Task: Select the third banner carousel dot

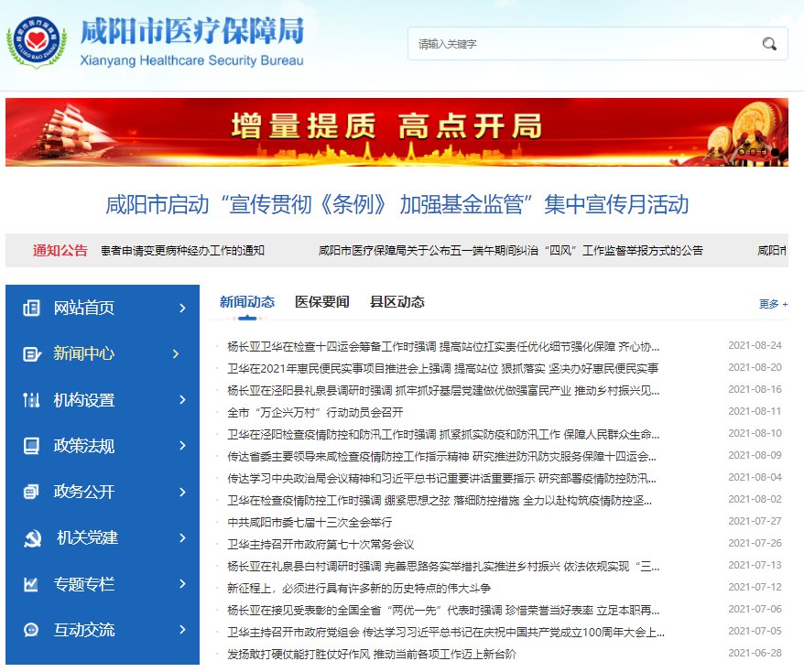Action: (x=764, y=152)
